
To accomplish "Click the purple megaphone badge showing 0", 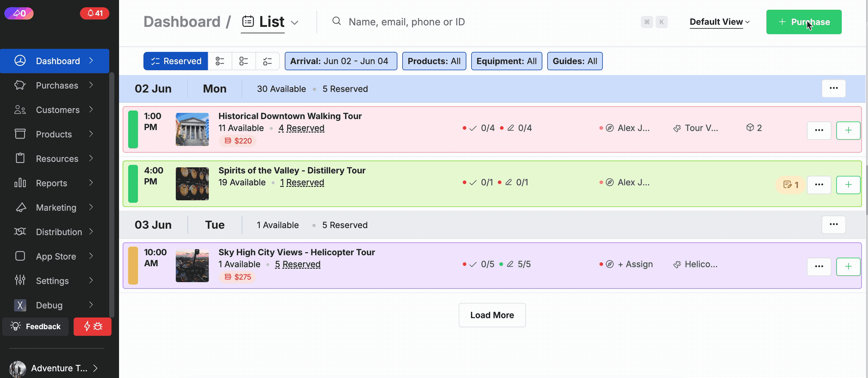I will pos(19,13).
